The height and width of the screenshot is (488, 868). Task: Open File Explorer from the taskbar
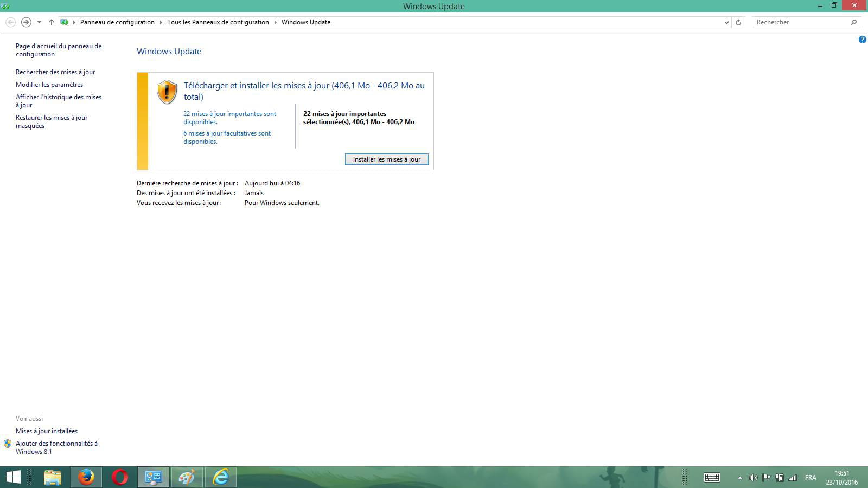pyautogui.click(x=52, y=477)
